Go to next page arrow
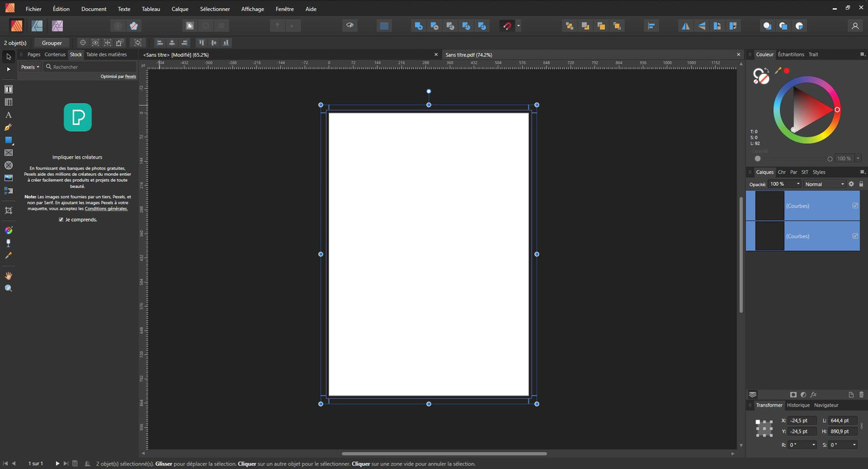This screenshot has width=868, height=469. (x=58, y=464)
